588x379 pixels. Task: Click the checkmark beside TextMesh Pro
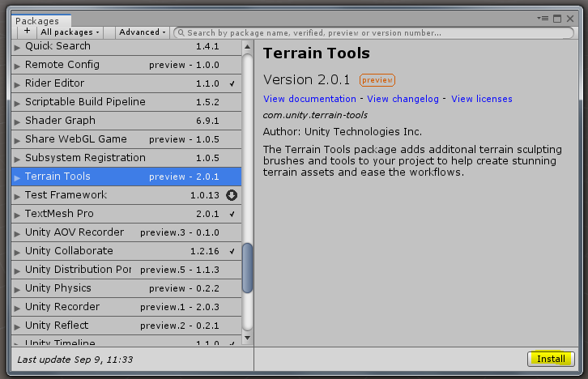pos(232,214)
